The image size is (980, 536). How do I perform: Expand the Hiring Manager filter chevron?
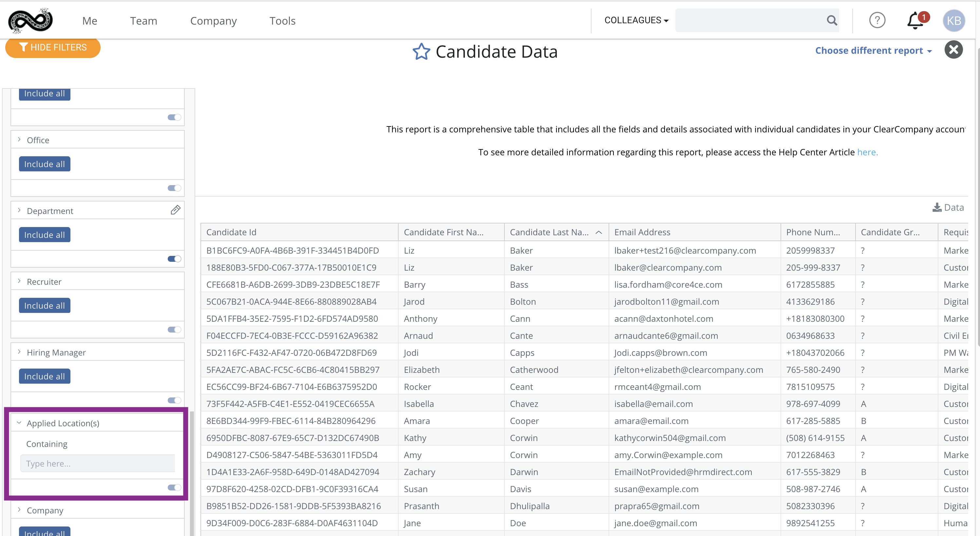[19, 352]
